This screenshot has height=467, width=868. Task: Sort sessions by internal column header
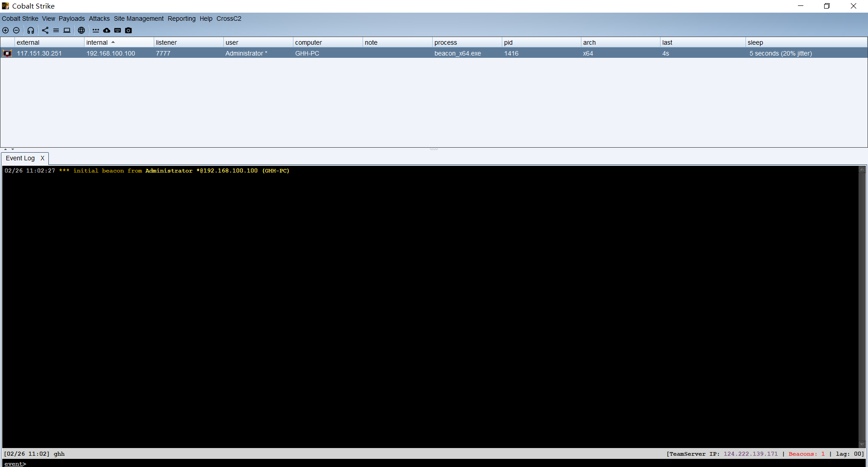point(119,42)
